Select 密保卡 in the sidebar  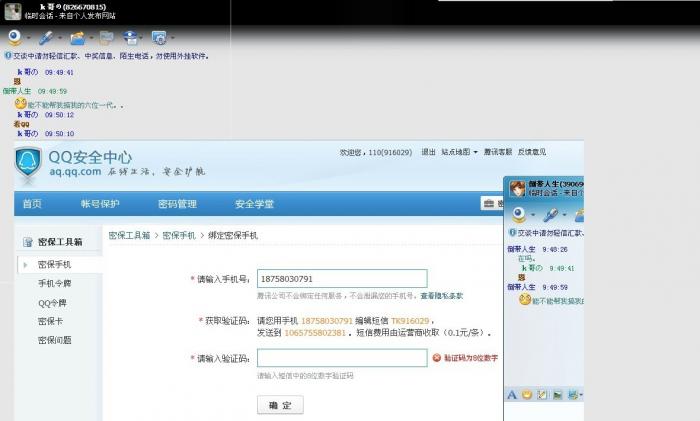[x=50, y=321]
